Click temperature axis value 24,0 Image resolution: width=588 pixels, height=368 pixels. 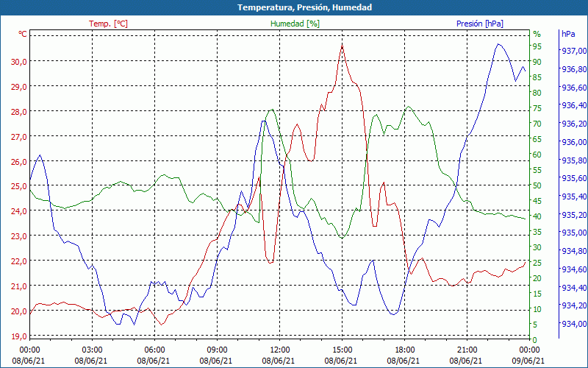19,211
